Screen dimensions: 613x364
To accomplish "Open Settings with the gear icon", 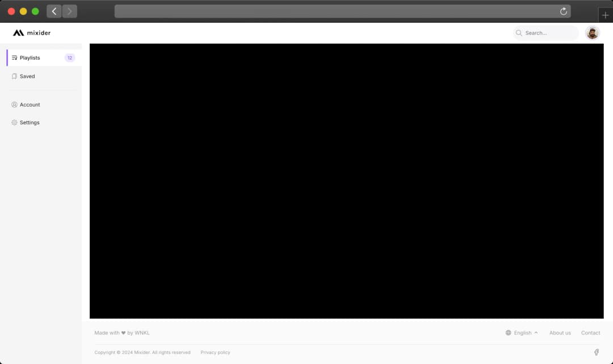I will pyautogui.click(x=14, y=122).
